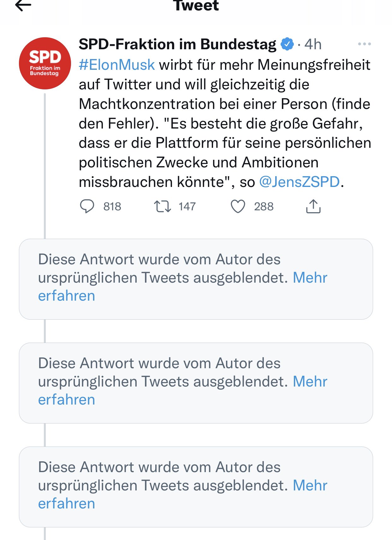Tap the back arrow in header

coord(23,5)
